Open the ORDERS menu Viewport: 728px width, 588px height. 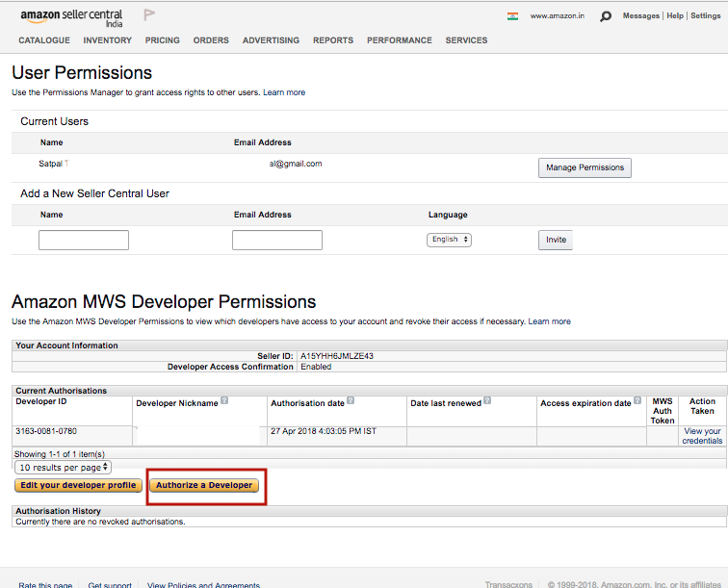[x=211, y=40]
